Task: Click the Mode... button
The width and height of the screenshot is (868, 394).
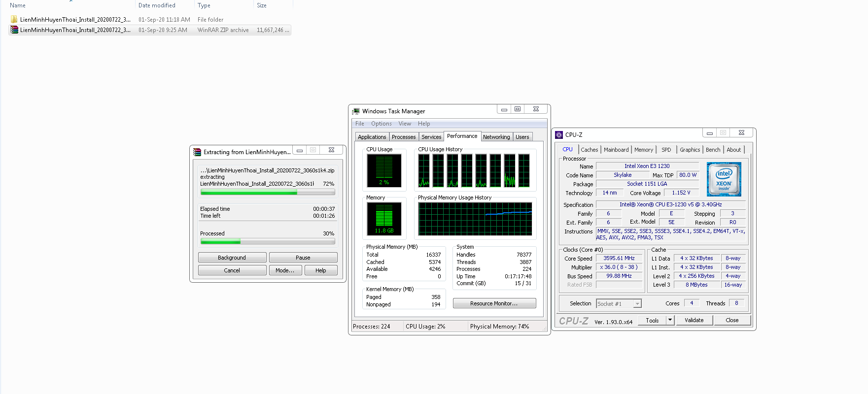Action: (x=285, y=270)
